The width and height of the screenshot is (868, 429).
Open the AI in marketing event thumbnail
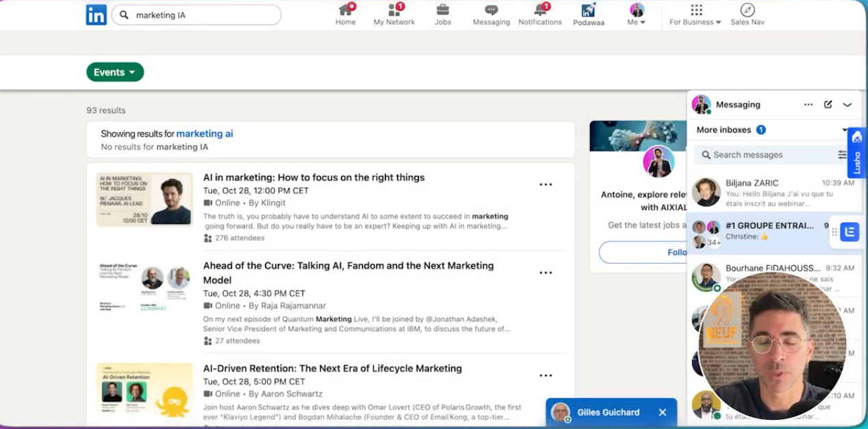[x=144, y=199]
